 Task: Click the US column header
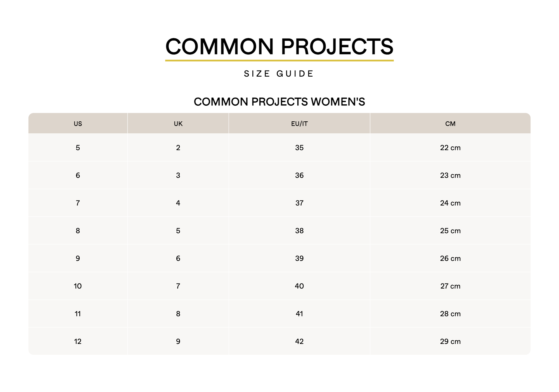pyautogui.click(x=78, y=124)
